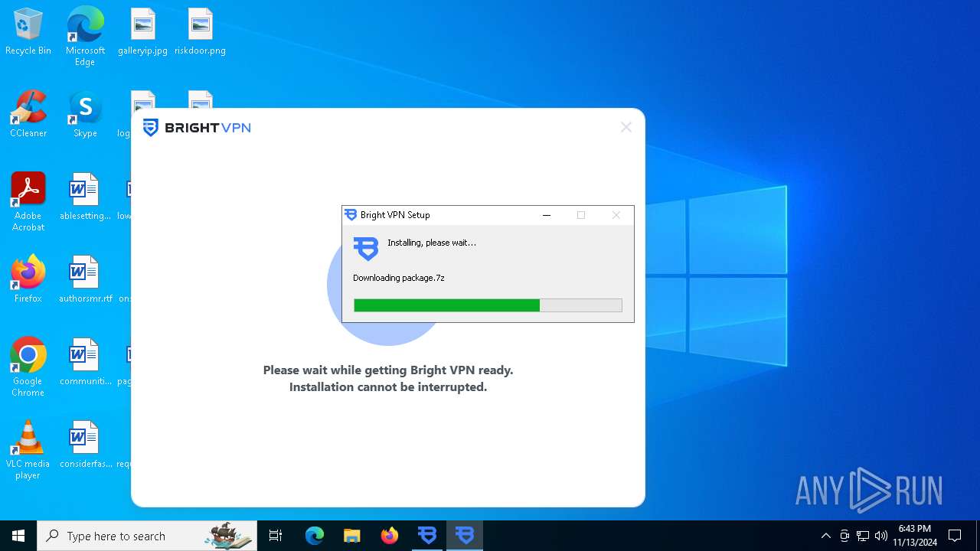
Task: Switch to the active Bright VPN taskbar item
Action: (465, 536)
